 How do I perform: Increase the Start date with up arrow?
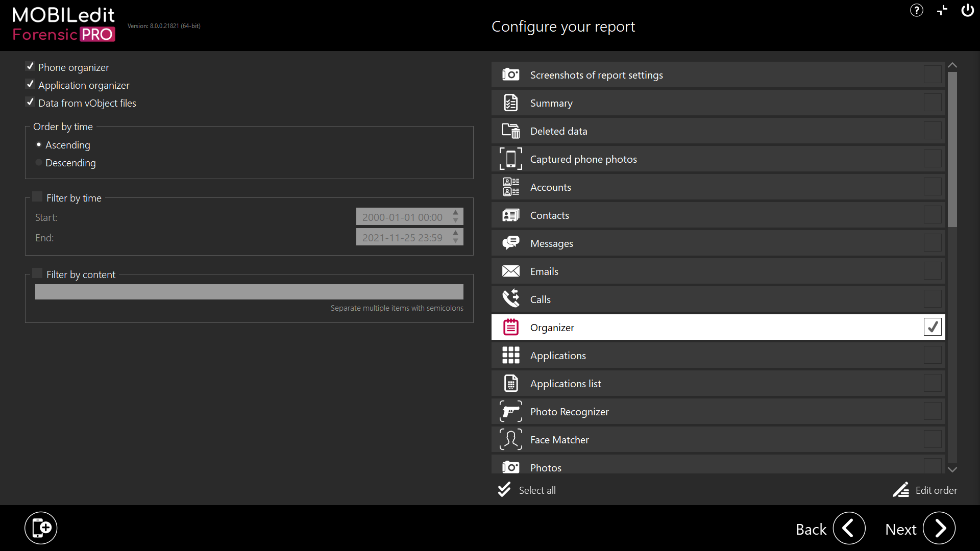point(456,213)
